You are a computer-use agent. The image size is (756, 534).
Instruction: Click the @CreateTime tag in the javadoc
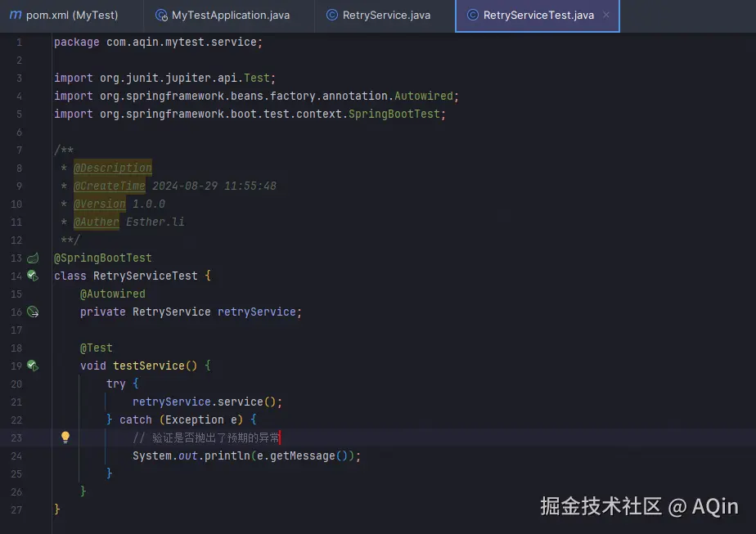pos(110,186)
